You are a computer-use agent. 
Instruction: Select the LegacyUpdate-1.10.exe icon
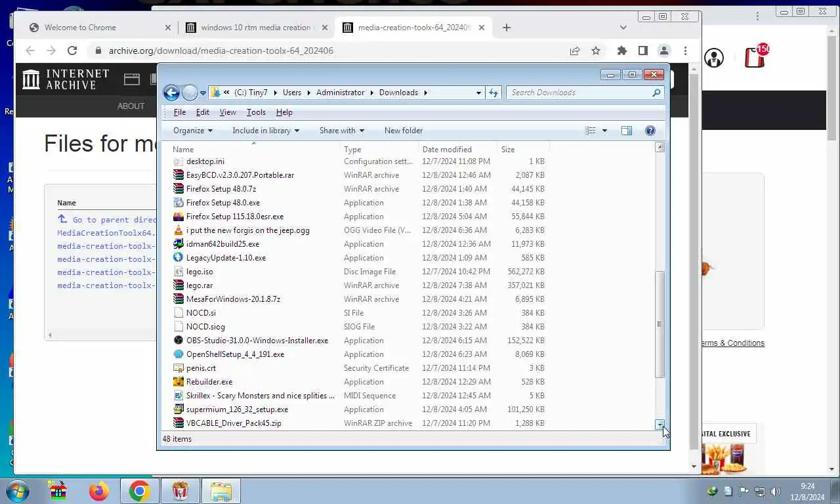click(x=178, y=258)
